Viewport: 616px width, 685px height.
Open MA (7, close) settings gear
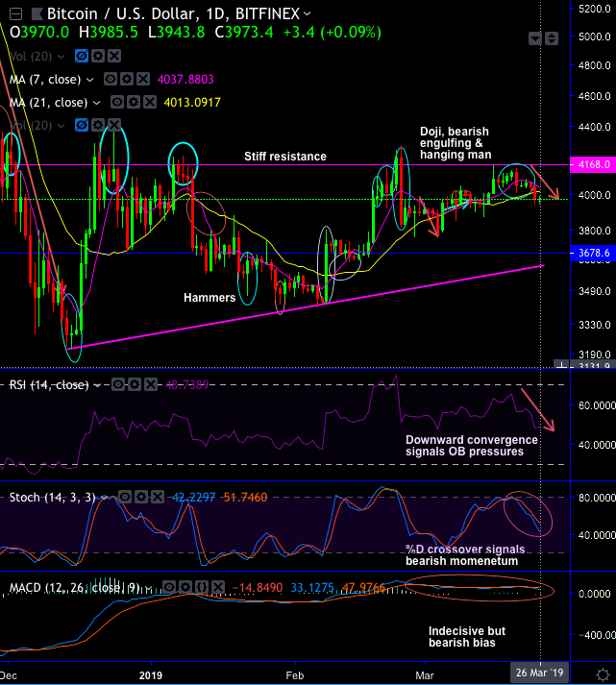coord(127,79)
